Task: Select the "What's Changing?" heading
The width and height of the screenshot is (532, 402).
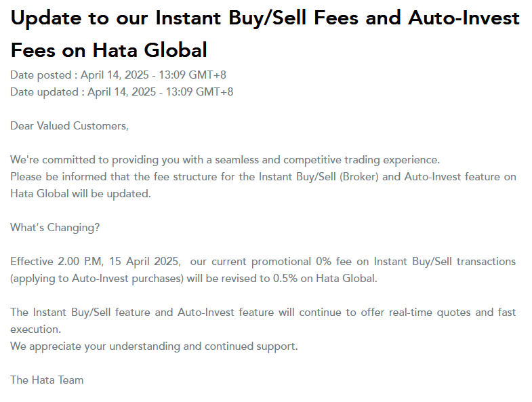Action: (55, 228)
